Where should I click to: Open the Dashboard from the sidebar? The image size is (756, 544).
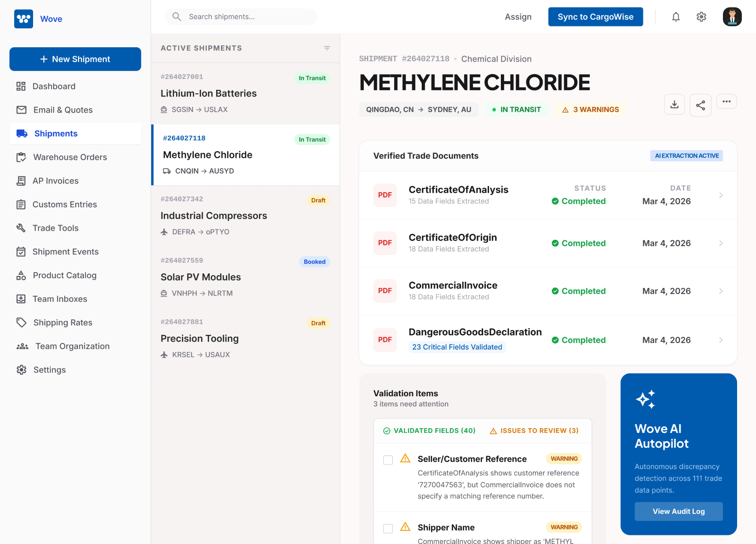tap(54, 86)
